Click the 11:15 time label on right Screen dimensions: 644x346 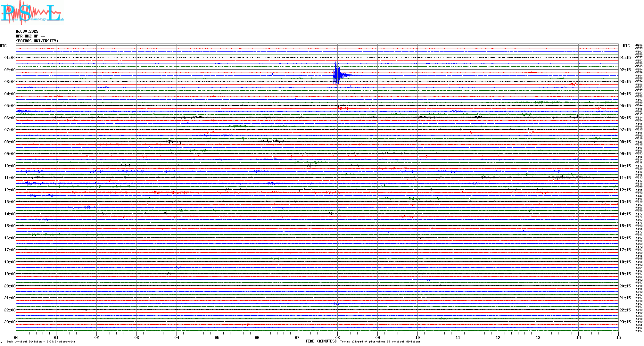click(625, 178)
